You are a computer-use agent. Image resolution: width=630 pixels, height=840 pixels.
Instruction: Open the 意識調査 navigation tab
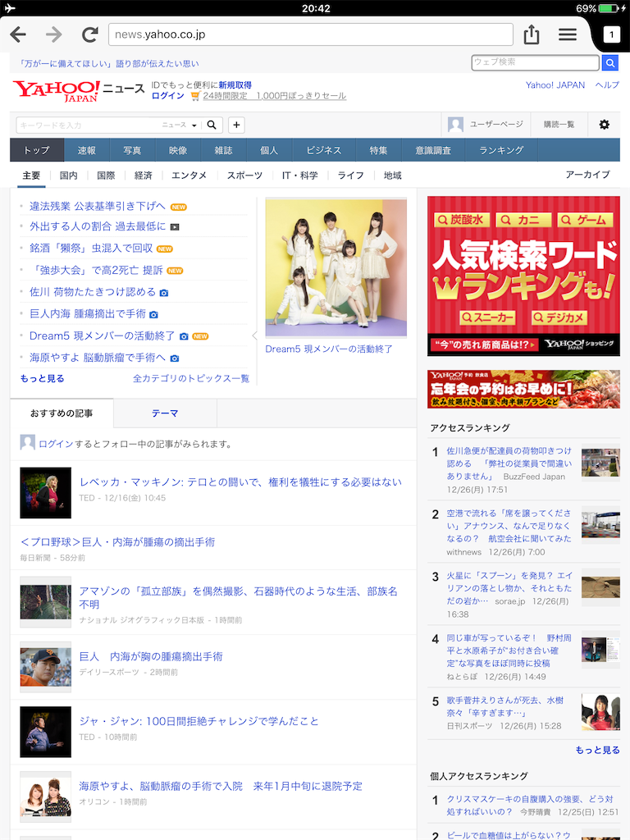[433, 151]
